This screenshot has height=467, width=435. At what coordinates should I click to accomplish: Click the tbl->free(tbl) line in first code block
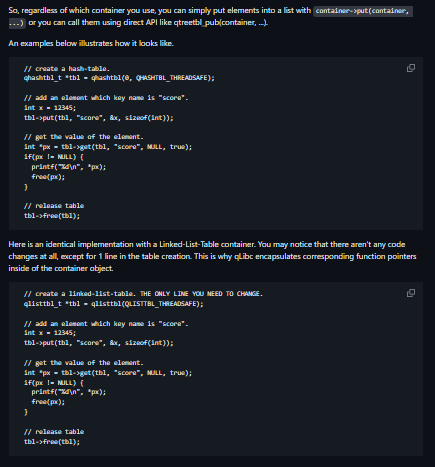(52, 216)
